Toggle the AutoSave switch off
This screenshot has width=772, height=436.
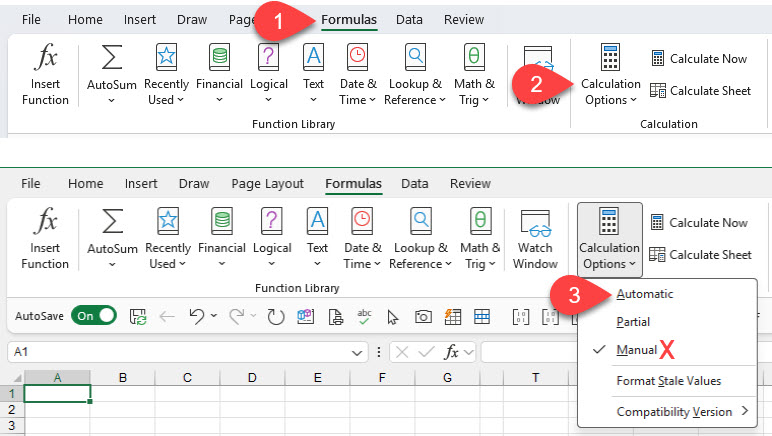point(93,316)
